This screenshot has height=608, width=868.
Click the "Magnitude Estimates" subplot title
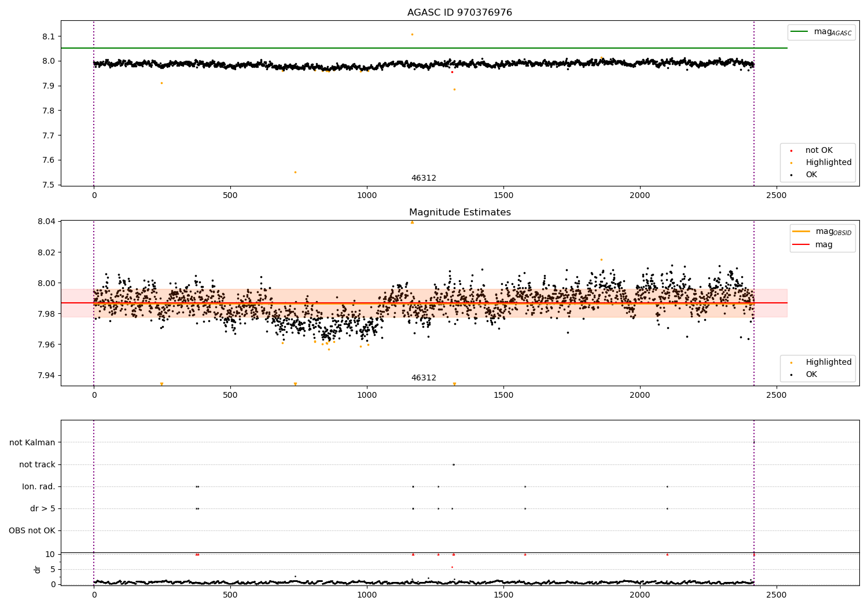[x=459, y=213]
